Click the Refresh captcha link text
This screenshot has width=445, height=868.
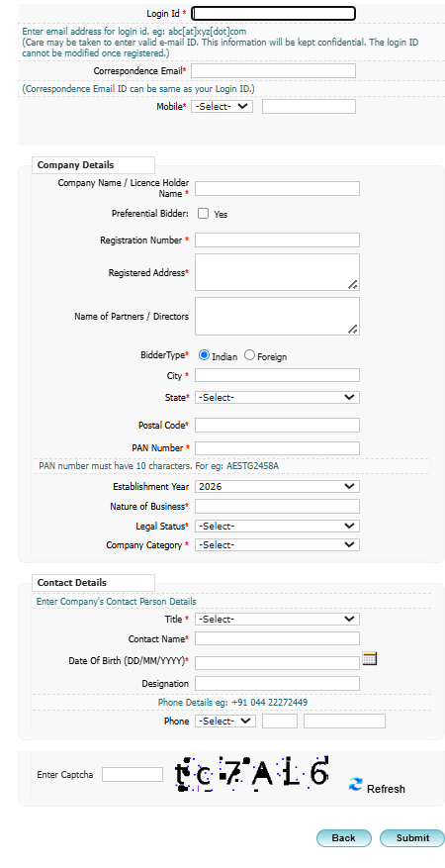(386, 789)
